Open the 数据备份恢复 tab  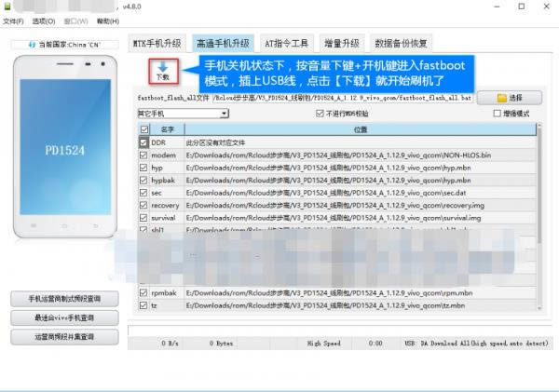(402, 44)
